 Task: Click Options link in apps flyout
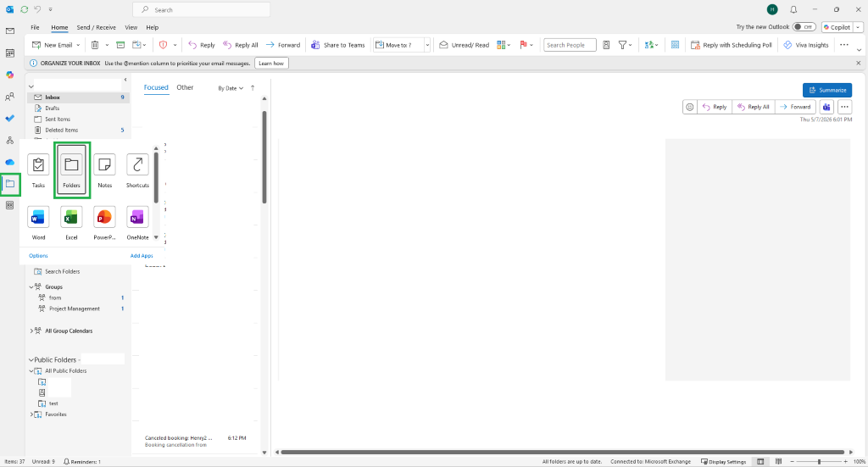click(x=38, y=256)
